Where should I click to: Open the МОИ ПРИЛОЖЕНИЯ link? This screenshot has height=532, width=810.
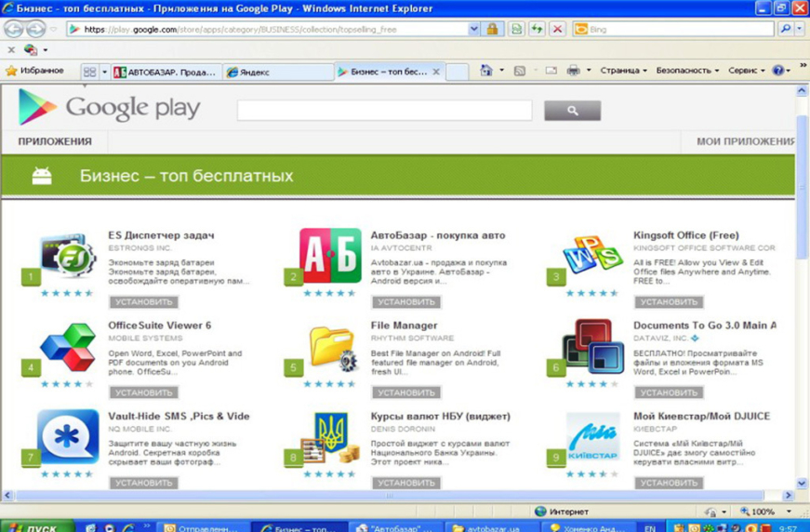point(746,141)
